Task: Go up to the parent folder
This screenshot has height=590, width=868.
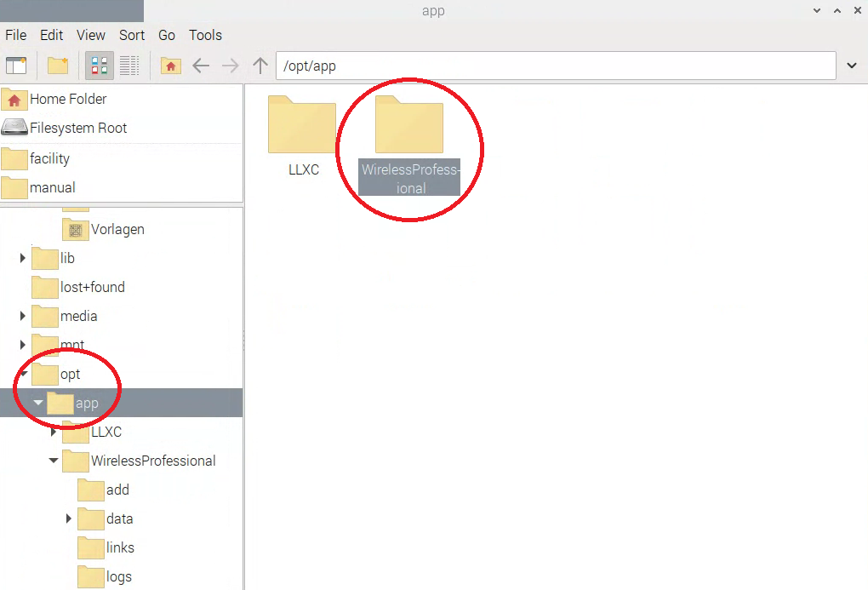Action: [260, 66]
